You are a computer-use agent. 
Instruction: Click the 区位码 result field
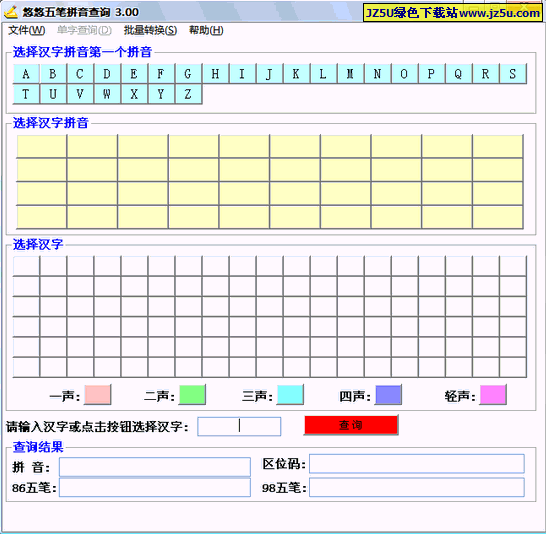click(x=417, y=464)
